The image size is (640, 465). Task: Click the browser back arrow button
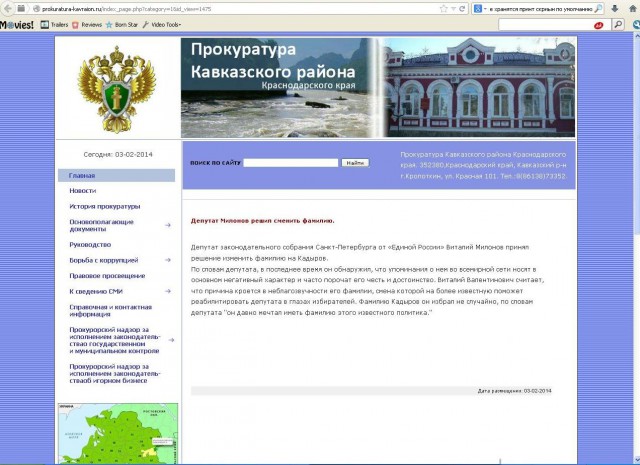(8, 8)
